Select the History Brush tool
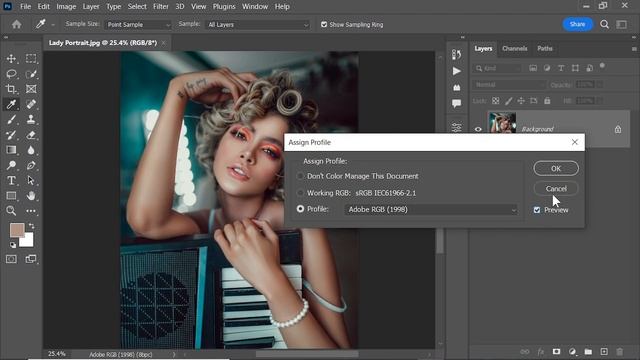 point(11,135)
